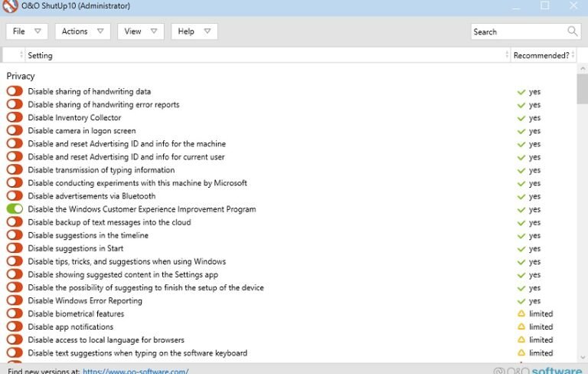Toggle Disable camera in logon screen
This screenshot has height=374, width=588.
[15, 131]
